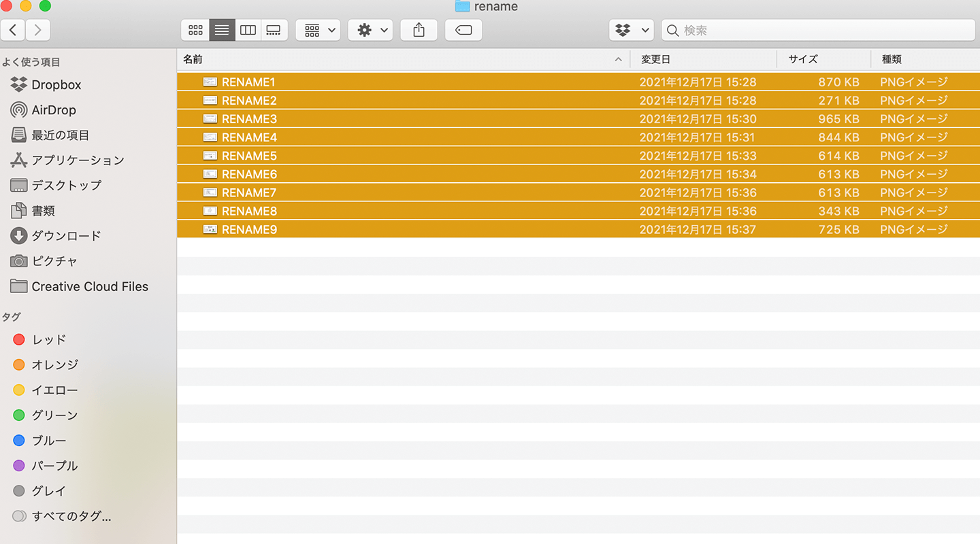Viewport: 980px width, 544px height.
Task: Click the RENAME9 file thumbnail icon
Action: click(x=210, y=229)
